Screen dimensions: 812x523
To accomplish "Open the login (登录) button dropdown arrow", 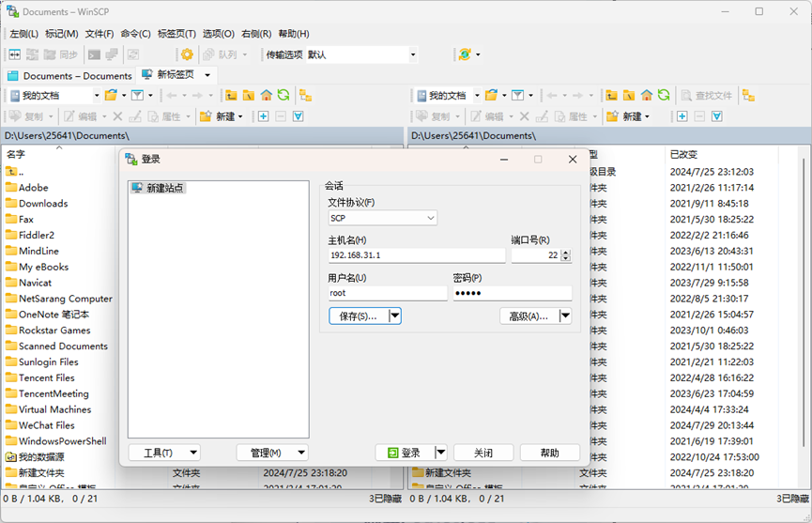I will pos(441,453).
